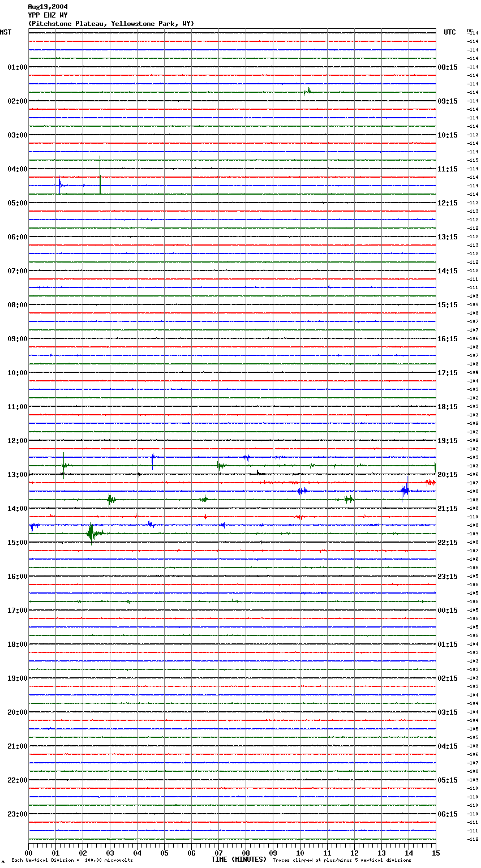Click the "UTC" column header
This screenshot has width=481, height=868.
pyautogui.click(x=450, y=32)
